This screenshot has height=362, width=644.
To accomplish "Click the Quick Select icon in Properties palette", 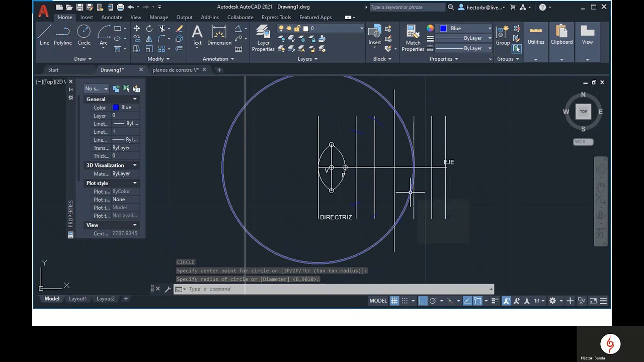I will click(136, 89).
